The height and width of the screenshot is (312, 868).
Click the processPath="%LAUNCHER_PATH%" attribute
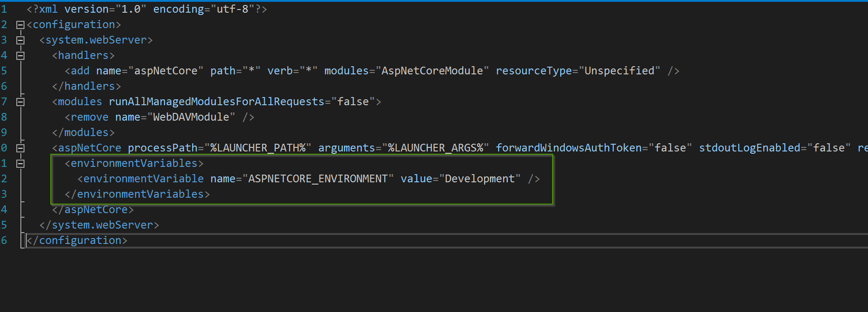point(220,148)
